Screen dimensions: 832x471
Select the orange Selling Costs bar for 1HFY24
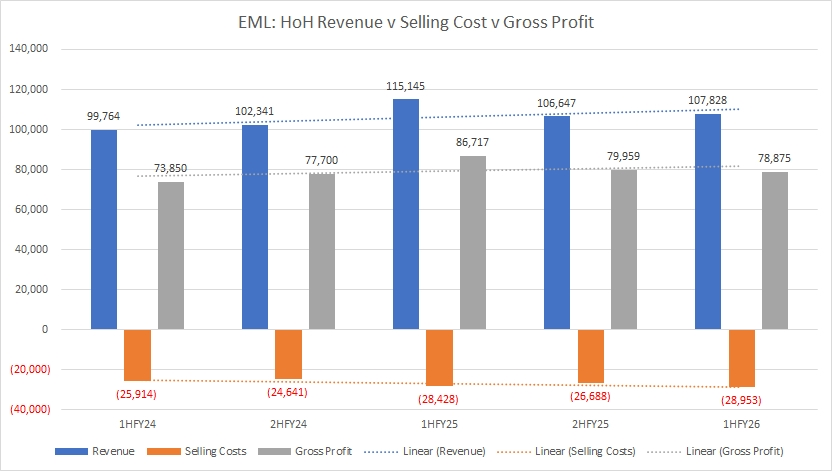coord(137,355)
